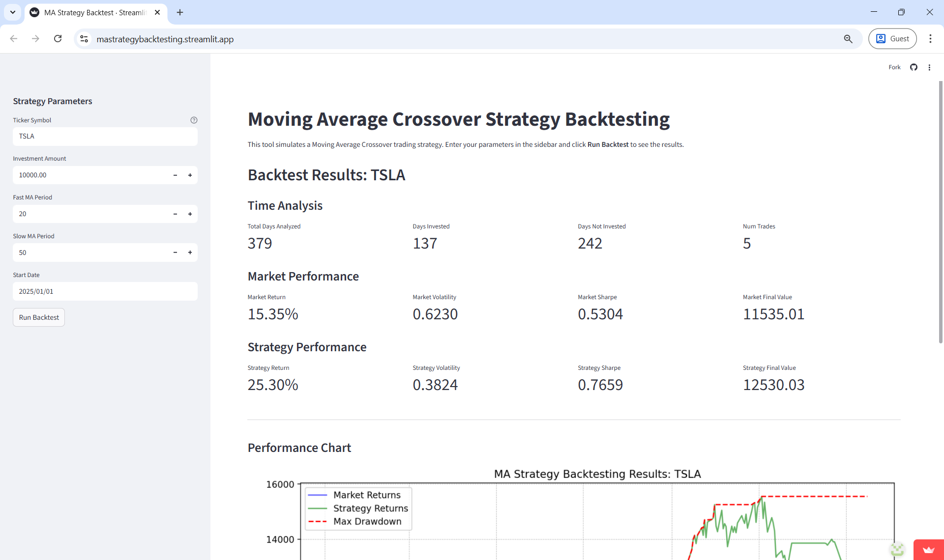The width and height of the screenshot is (944, 560).
Task: Click the Fork link
Action: pyautogui.click(x=894, y=67)
